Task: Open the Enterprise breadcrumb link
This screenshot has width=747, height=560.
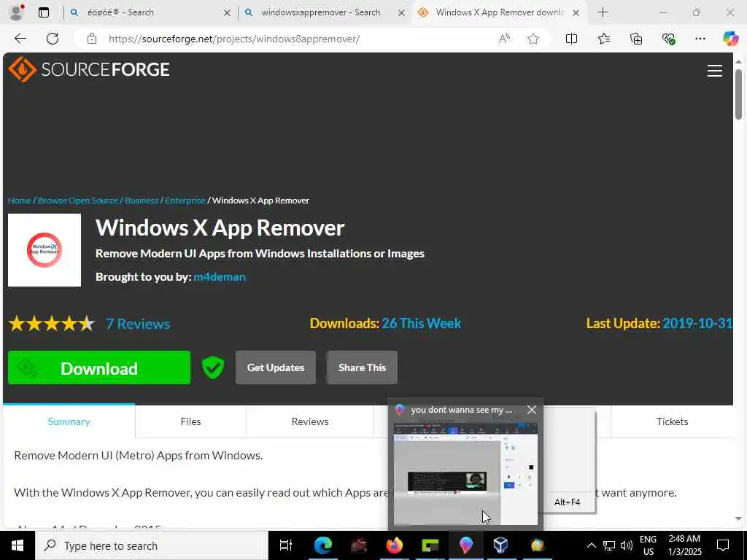Action: [x=185, y=201]
